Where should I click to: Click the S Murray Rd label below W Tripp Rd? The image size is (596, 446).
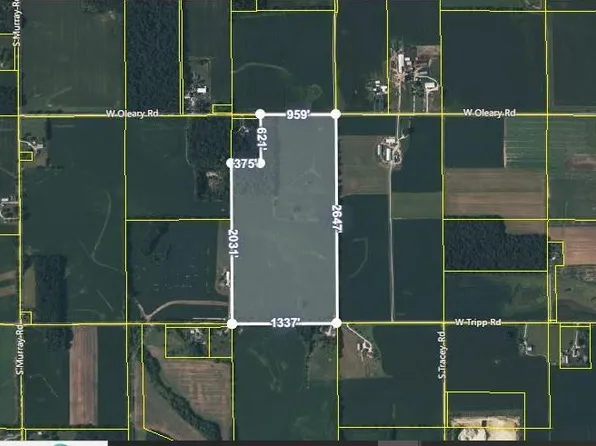[x=20, y=349]
